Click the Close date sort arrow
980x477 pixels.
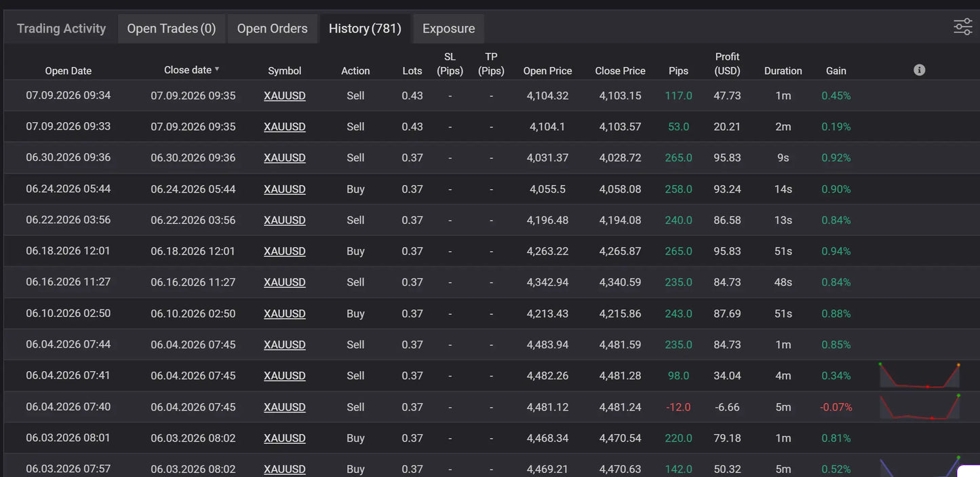click(x=217, y=70)
